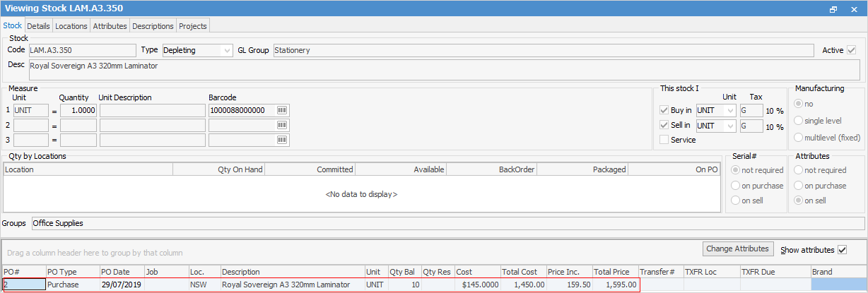Viewport: 868px width, 293px height.
Task: Click the Change Attributes button
Action: 739,249
